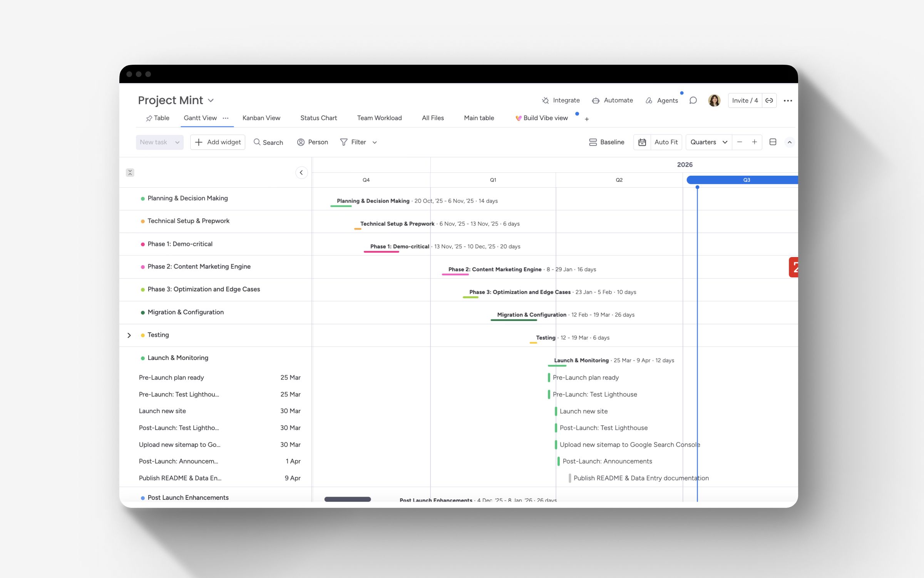The height and width of the screenshot is (578, 924).
Task: Open the Agents panel
Action: 662,101
